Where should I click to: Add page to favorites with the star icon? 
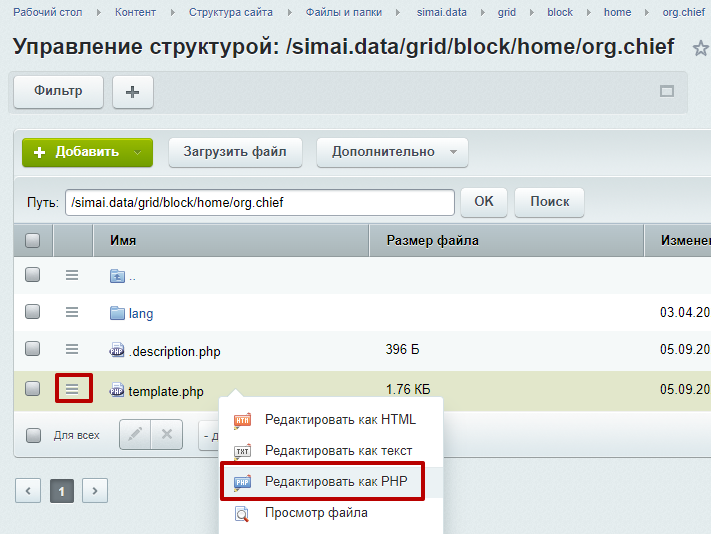pyautogui.click(x=700, y=48)
